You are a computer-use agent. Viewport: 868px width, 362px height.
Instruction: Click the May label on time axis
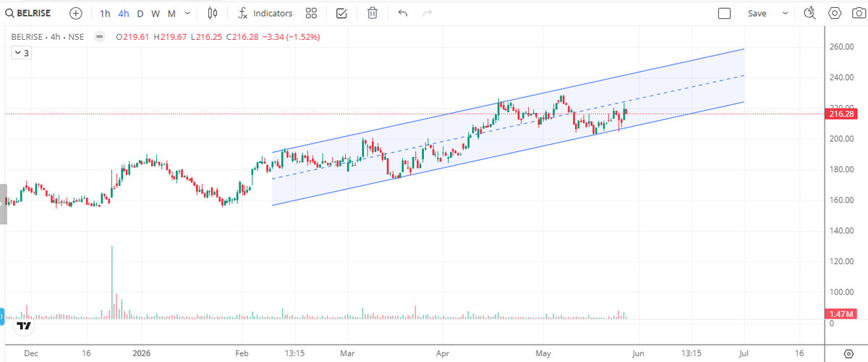(543, 353)
